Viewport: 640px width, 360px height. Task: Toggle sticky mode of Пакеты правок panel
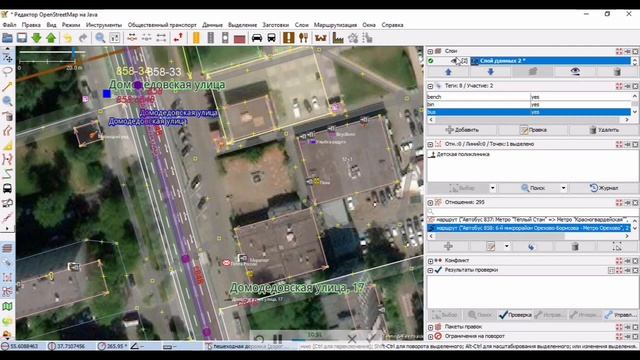click(627, 327)
